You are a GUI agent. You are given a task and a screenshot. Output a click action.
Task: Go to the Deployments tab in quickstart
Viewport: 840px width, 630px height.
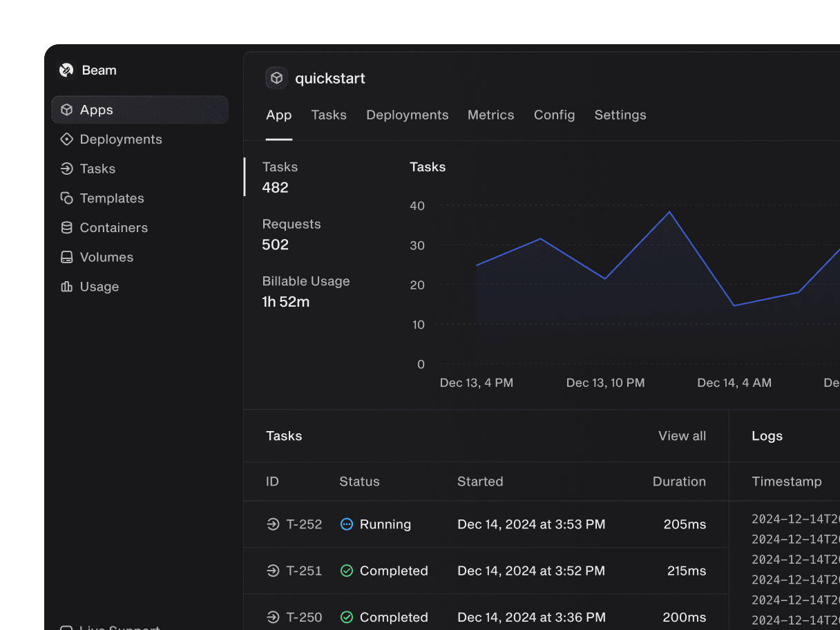point(407,115)
